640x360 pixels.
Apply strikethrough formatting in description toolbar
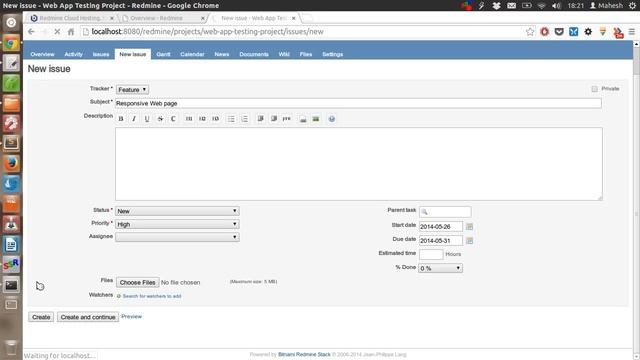click(x=160, y=119)
